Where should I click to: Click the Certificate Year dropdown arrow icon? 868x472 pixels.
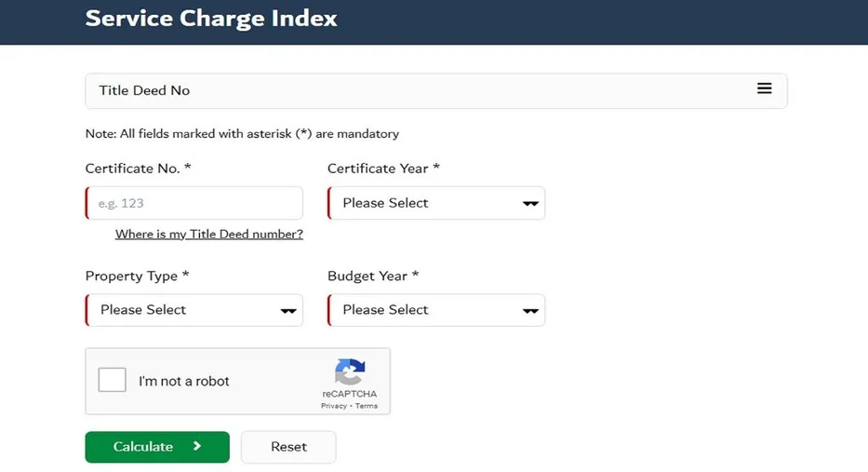[530, 204]
